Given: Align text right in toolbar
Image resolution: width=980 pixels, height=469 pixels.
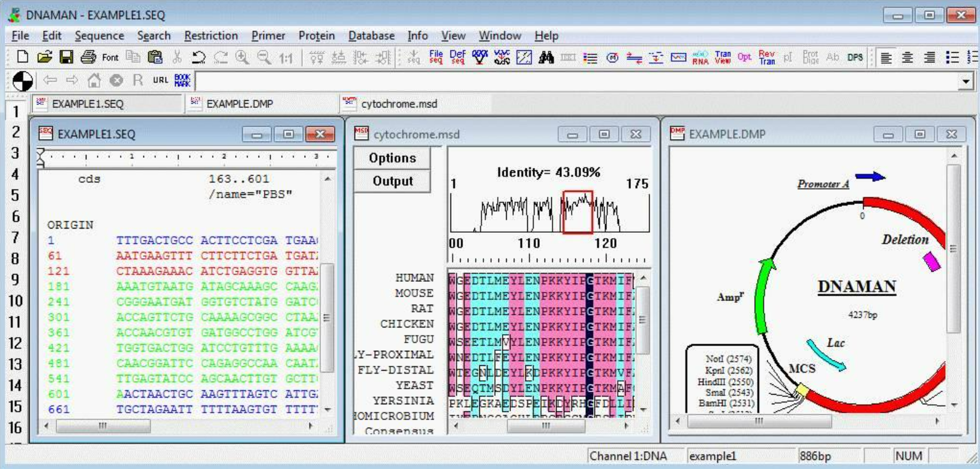Looking at the screenshot, I should click(x=929, y=58).
